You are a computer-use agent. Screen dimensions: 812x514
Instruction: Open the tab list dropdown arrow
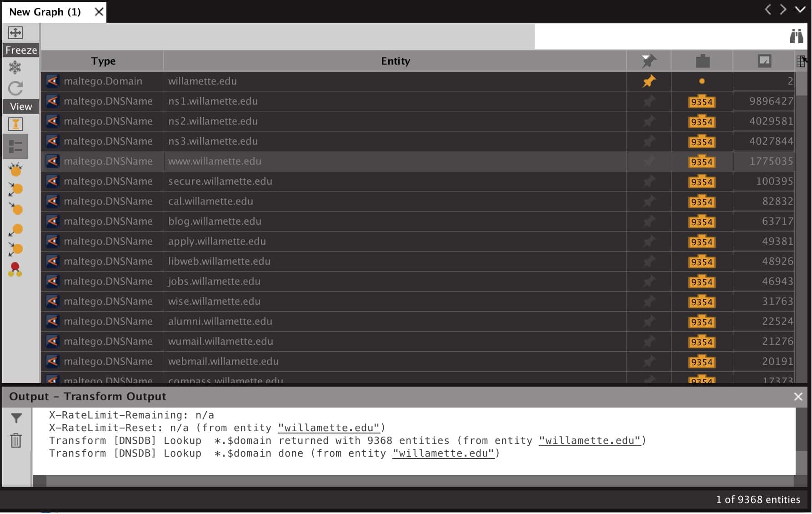click(800, 9)
